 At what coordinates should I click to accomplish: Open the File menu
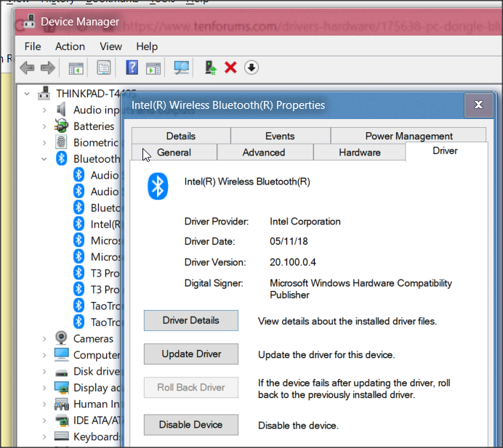pos(33,46)
